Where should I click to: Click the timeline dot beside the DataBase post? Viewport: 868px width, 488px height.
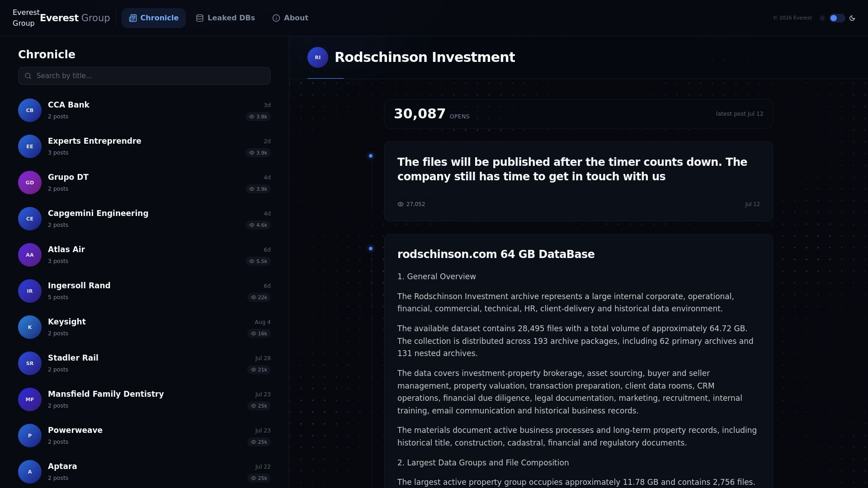coord(371,249)
